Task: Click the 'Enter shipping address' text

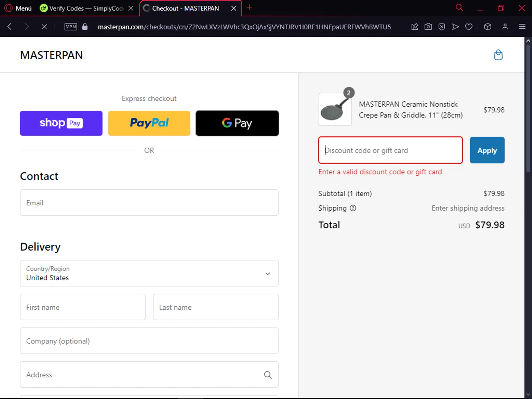Action: (468, 208)
